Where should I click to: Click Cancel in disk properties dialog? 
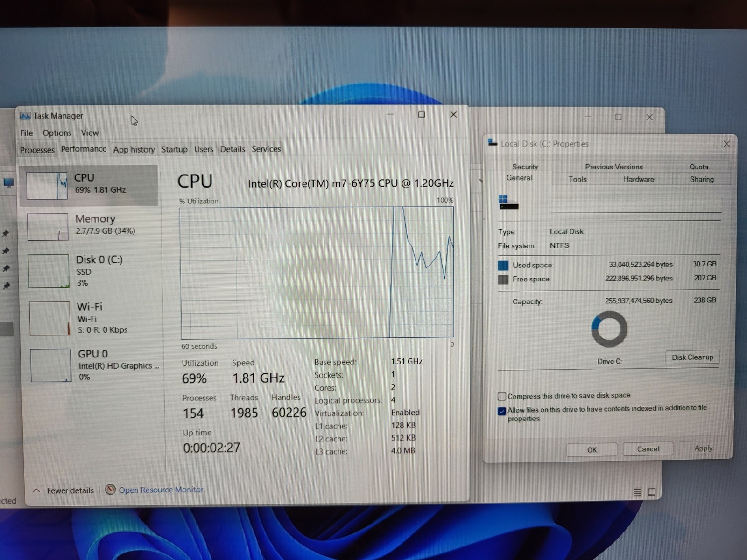[x=648, y=449]
